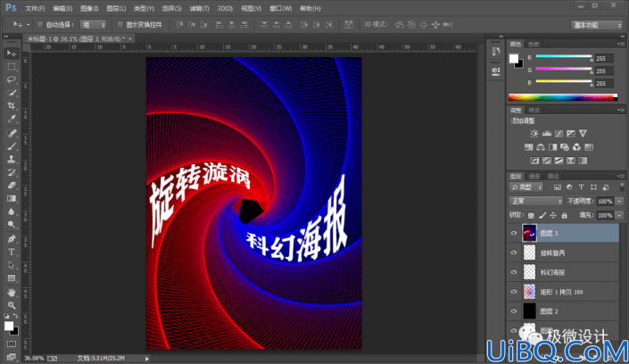Open 滤镜(T) menu
The image size is (629, 364).
click(x=199, y=8)
